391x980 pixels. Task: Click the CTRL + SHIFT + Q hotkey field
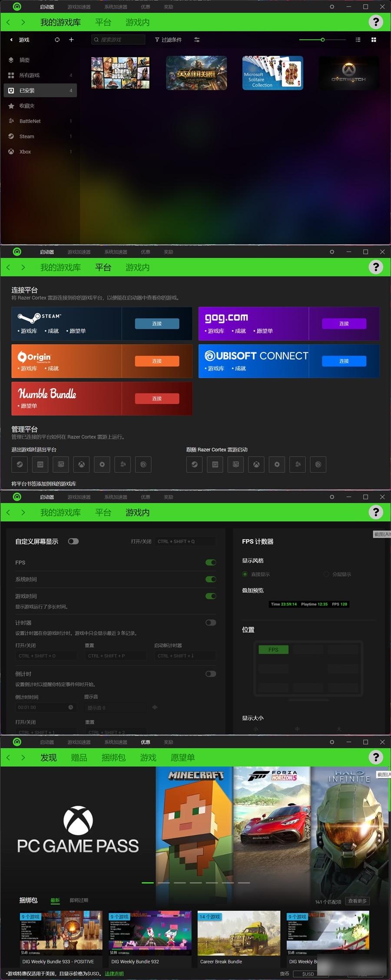[x=186, y=541]
